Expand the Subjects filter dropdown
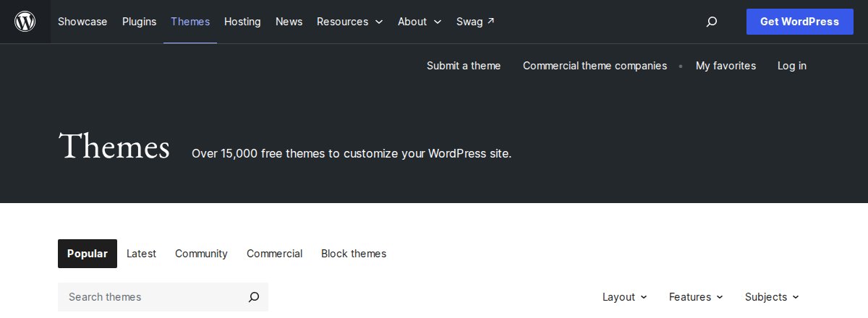 772,297
